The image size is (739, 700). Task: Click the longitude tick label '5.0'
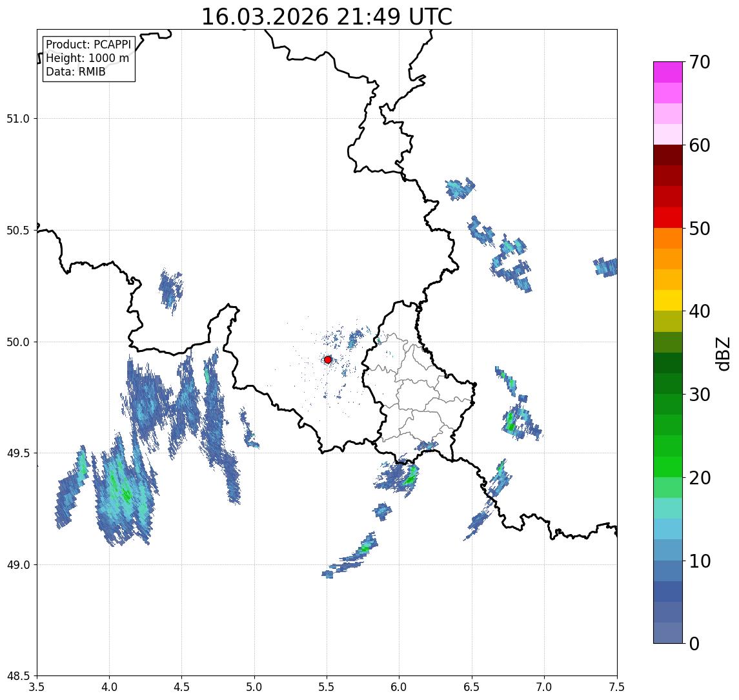coord(254,687)
